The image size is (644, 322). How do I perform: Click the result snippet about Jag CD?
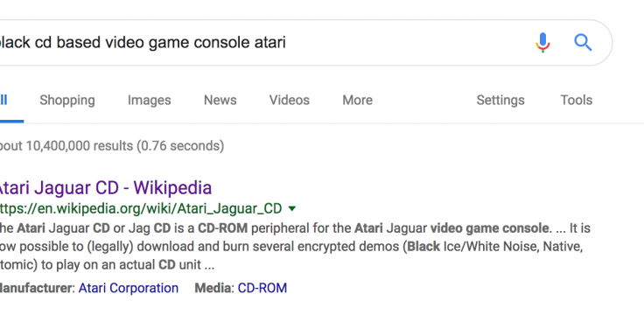point(295,247)
